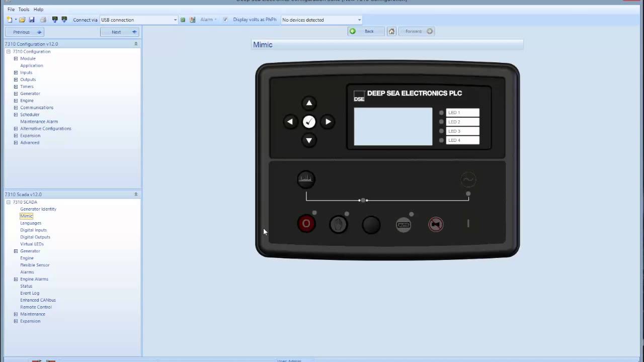The height and width of the screenshot is (362, 644).
Task: Click the New configuration icon
Action: pos(10,20)
